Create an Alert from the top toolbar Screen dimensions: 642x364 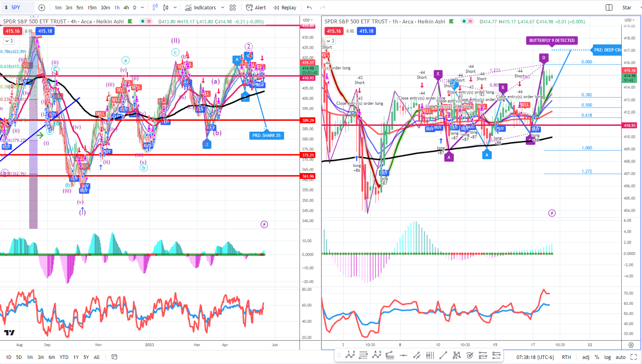point(256,7)
